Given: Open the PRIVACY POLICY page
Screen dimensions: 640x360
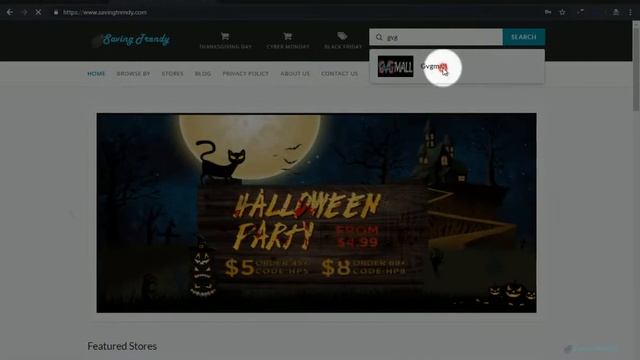Looking at the screenshot, I should 245,74.
